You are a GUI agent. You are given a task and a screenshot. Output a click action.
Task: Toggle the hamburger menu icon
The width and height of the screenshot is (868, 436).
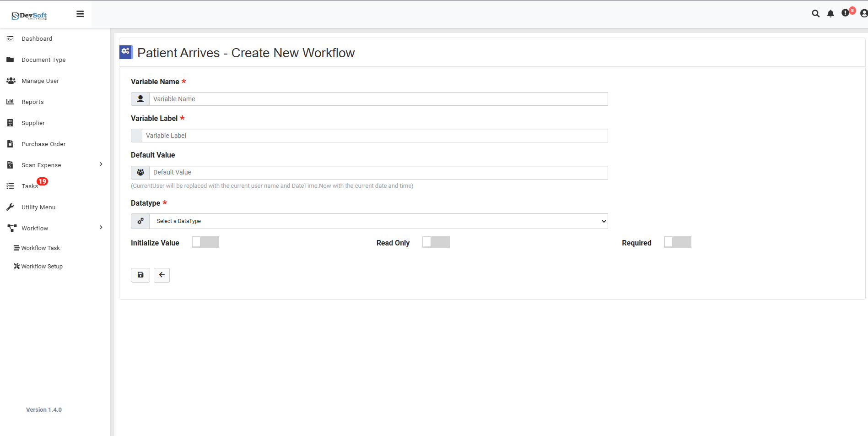80,14
